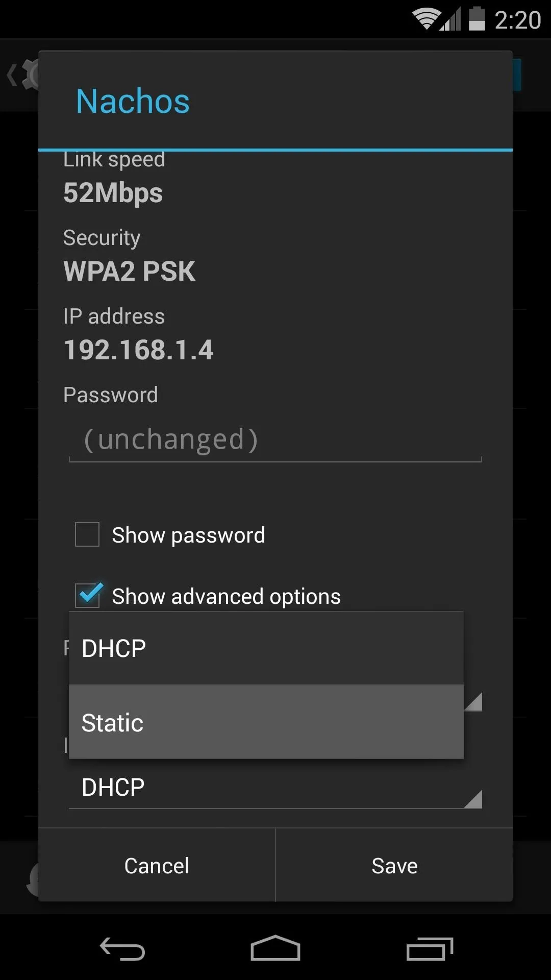The height and width of the screenshot is (980, 551).
Task: Select Static from the popup list
Action: (x=266, y=722)
